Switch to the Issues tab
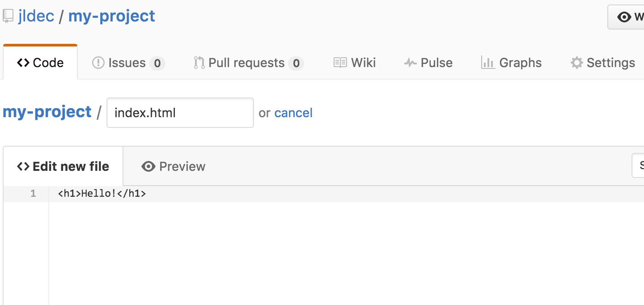The height and width of the screenshot is (305, 644). click(127, 63)
